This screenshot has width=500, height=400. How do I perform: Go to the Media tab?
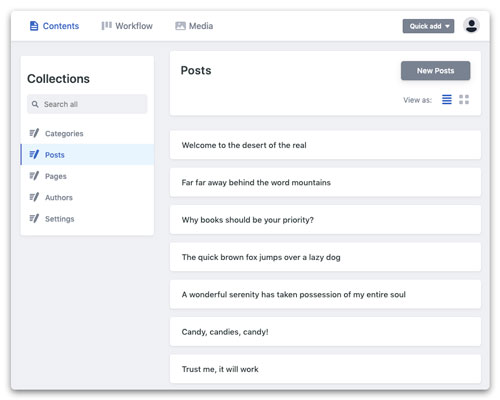click(x=194, y=26)
